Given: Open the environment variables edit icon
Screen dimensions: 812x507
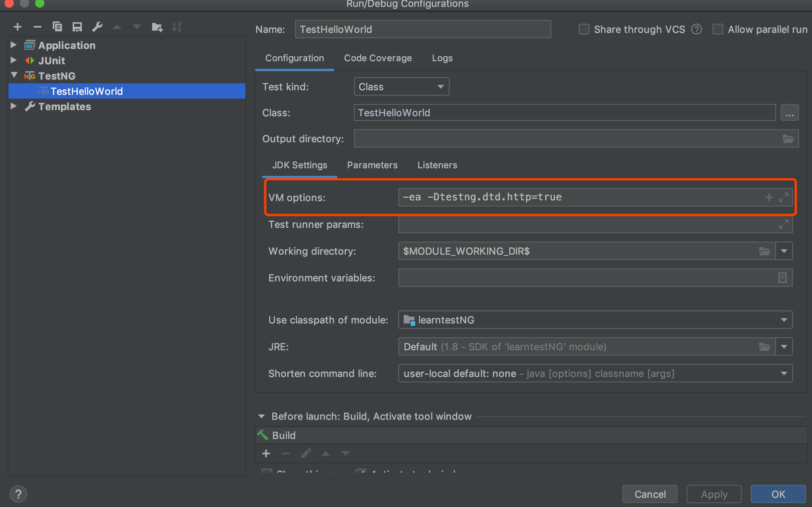Looking at the screenshot, I should [782, 278].
